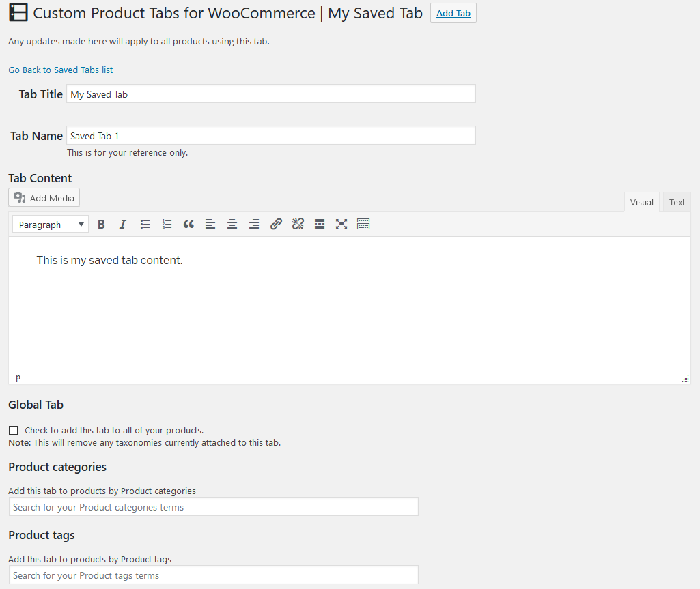This screenshot has height=589, width=700.
Task: Click the 'Global Tab' heading
Action: (36, 405)
